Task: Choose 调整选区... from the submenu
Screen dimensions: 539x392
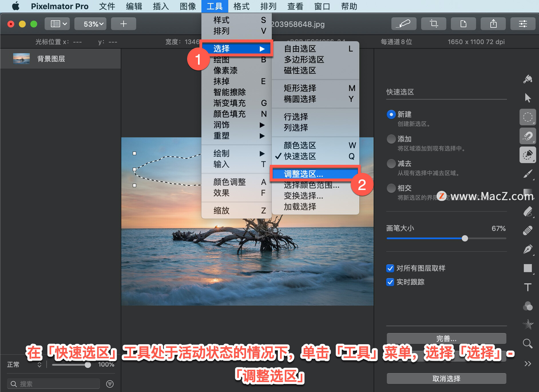Action: [x=315, y=174]
